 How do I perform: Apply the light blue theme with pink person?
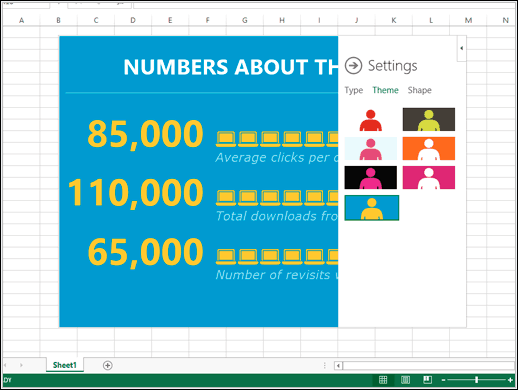tap(370, 148)
